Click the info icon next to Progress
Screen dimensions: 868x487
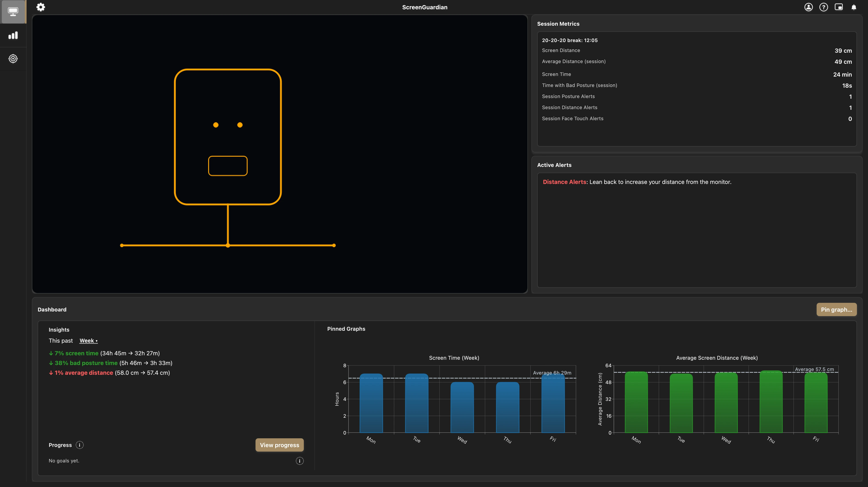[79, 445]
